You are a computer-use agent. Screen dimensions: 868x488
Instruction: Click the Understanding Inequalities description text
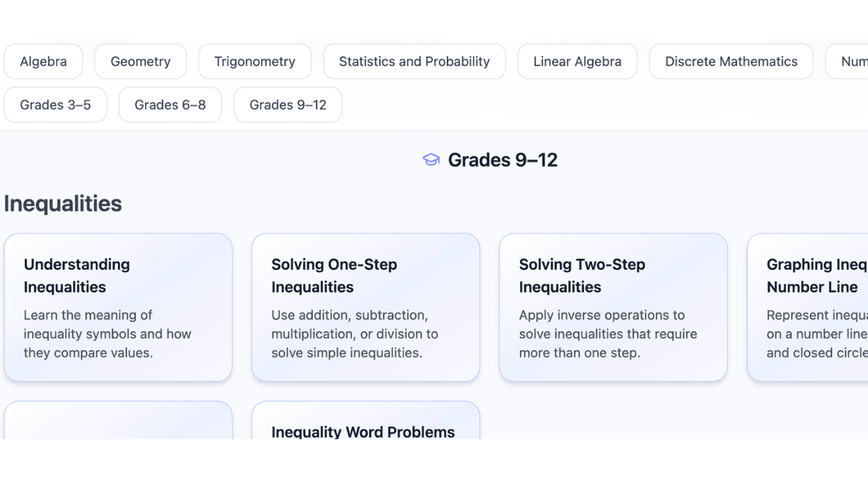[107, 333]
